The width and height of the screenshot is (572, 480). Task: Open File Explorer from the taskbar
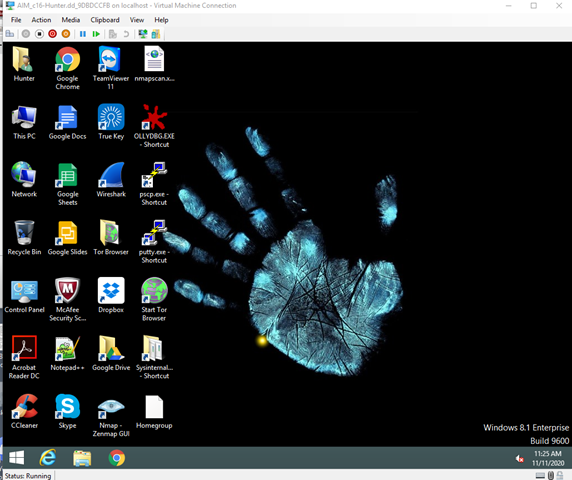[82, 458]
